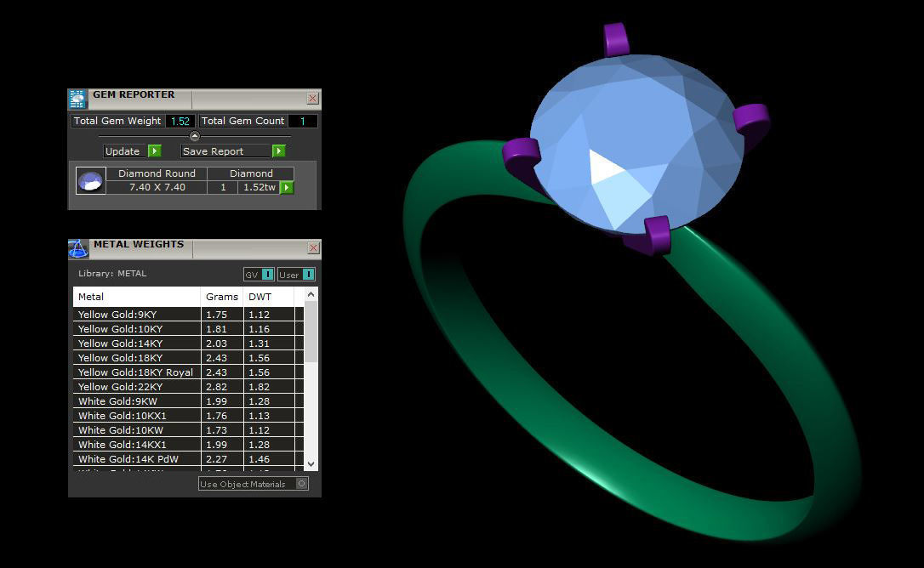Click the green arrow next to Save Report

[279, 151]
